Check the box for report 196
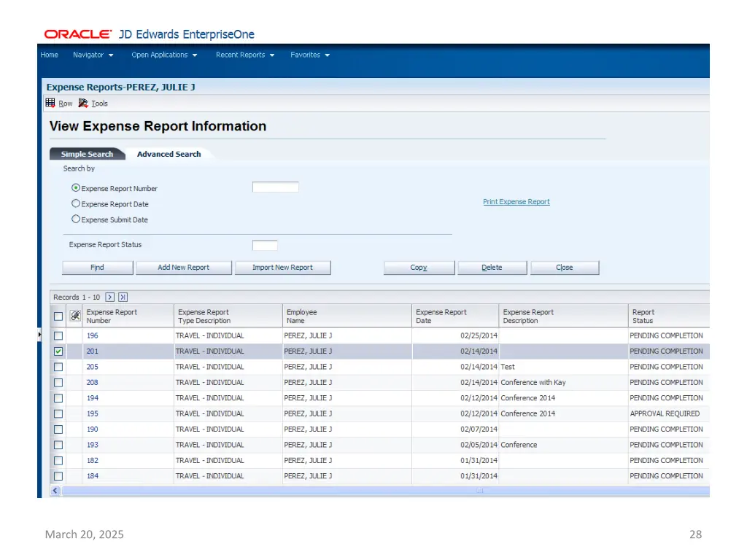 coord(58,335)
